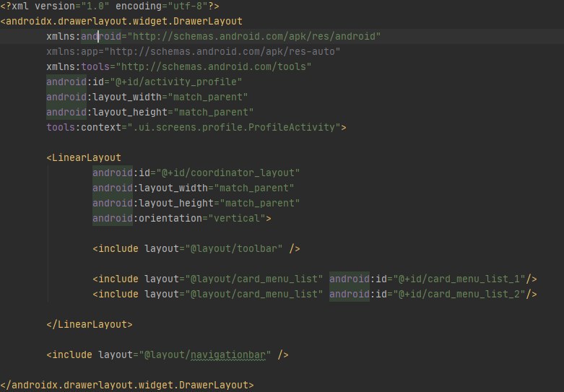564x392 pixels.
Task: Click the opening androidx.drawerlayout.widget.DrawerLayout tag
Action: (x=121, y=21)
